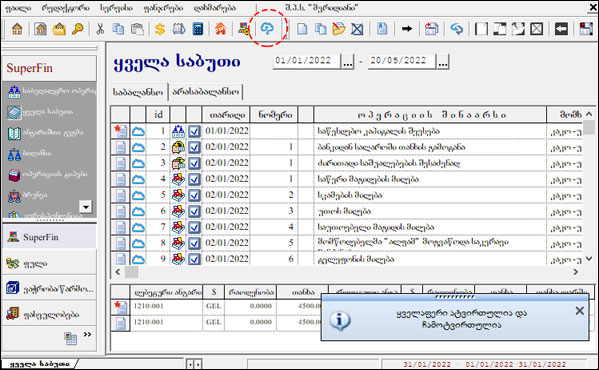Select the საბალანსო tab
Screen dimensions: 599x370
tap(138, 92)
